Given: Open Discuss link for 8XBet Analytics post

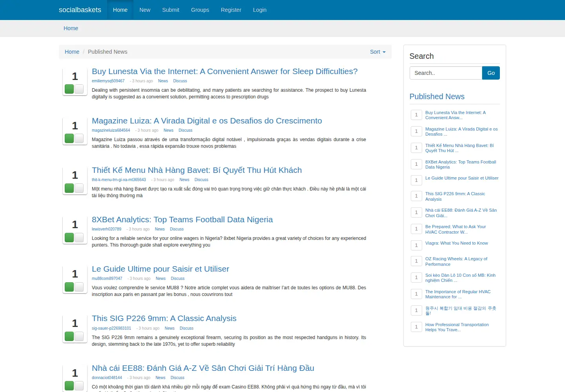Looking at the screenshot, I should pyautogui.click(x=177, y=229).
